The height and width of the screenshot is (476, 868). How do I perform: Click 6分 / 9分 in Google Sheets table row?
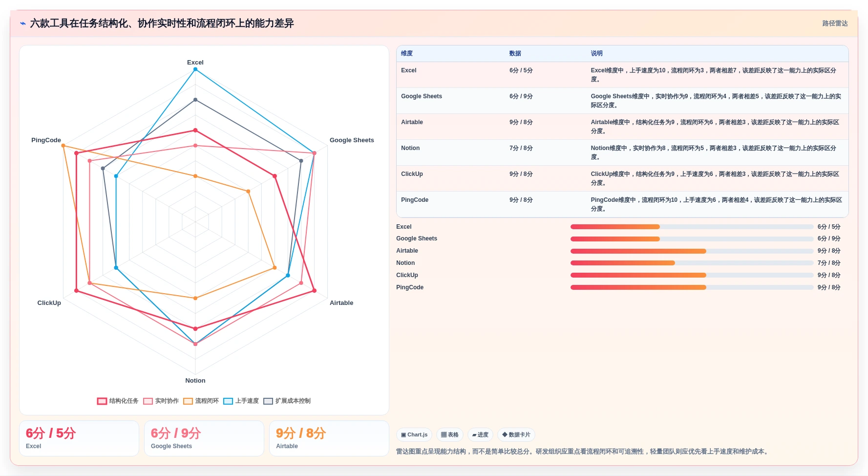point(521,96)
